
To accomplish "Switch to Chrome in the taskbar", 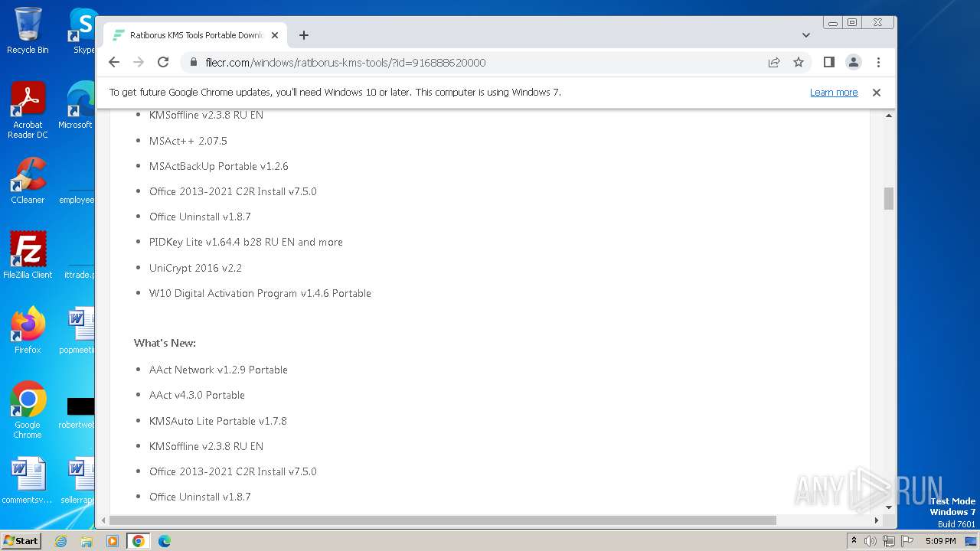I will [x=138, y=541].
